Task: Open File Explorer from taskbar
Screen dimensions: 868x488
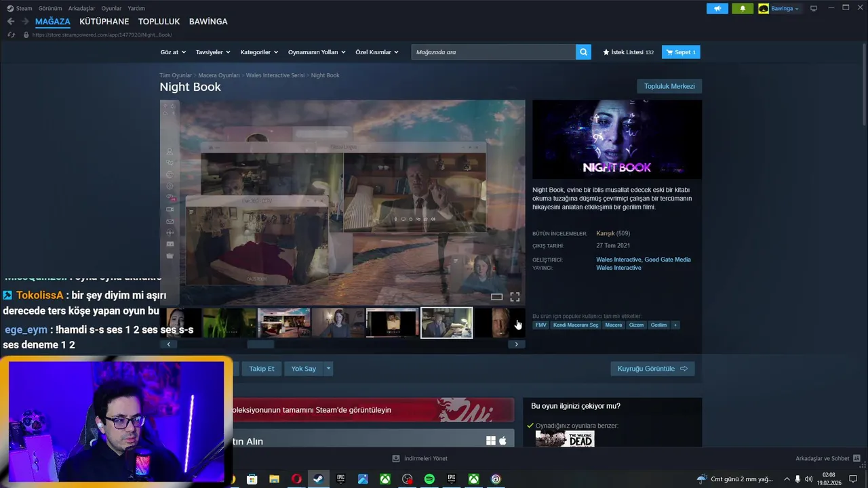Action: coord(274,479)
